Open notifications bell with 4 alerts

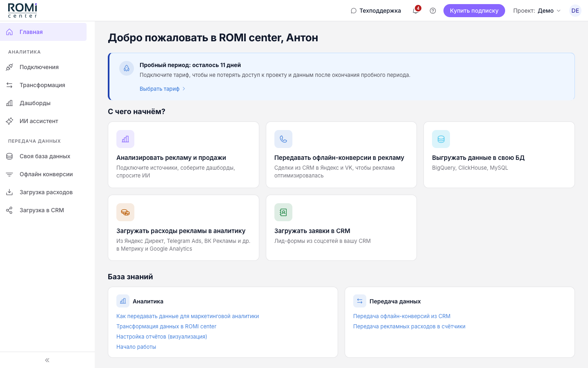pos(416,11)
